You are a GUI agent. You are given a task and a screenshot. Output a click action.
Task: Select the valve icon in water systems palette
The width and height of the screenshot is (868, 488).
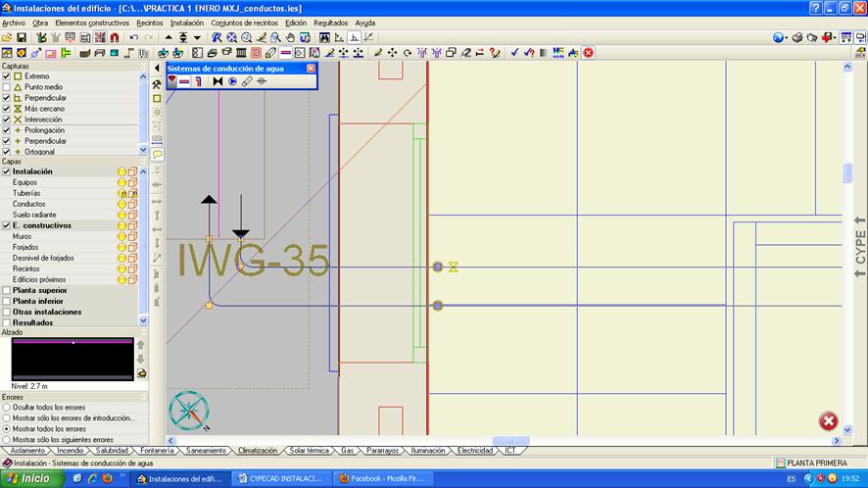(x=217, y=81)
